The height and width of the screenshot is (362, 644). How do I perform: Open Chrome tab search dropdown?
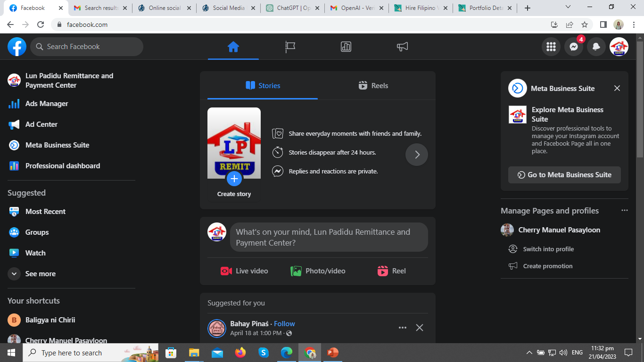pos(568,7)
